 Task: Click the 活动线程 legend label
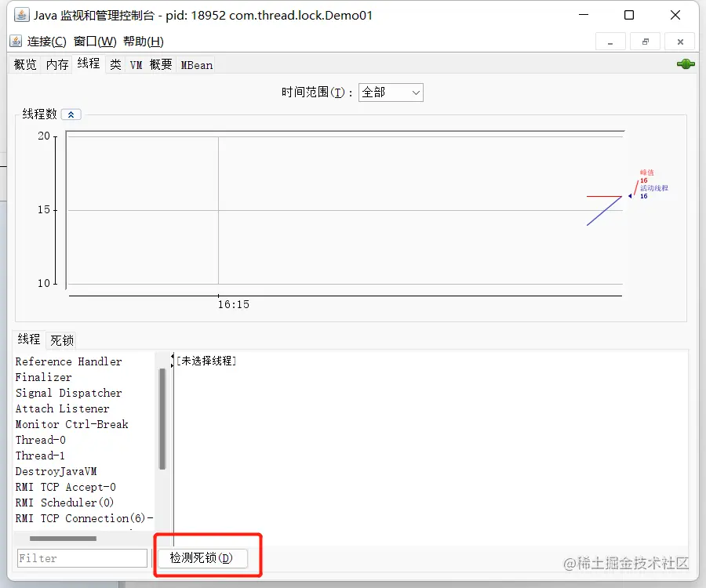(654, 188)
